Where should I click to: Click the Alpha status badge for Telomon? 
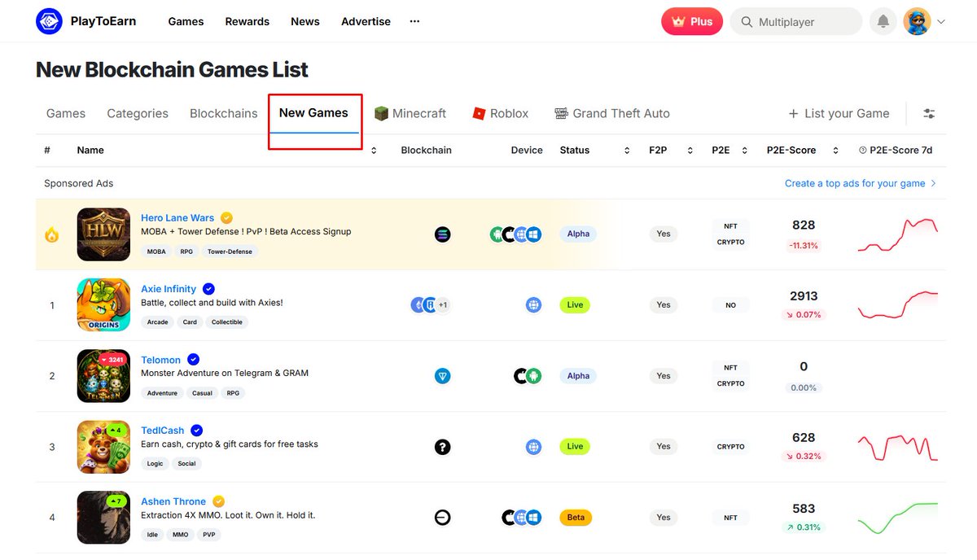578,376
